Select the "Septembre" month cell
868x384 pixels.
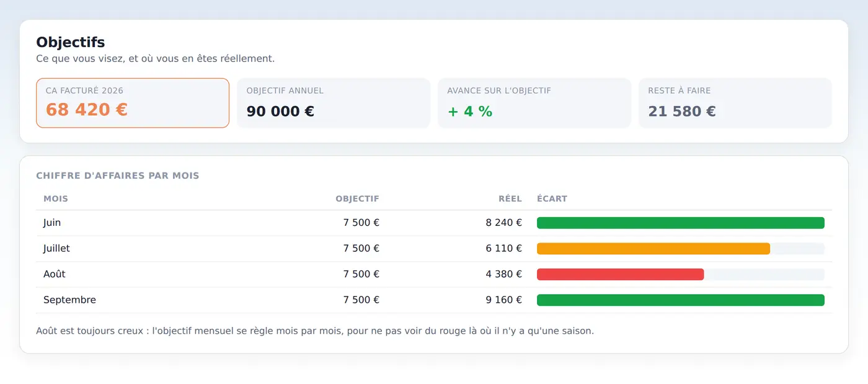point(69,300)
